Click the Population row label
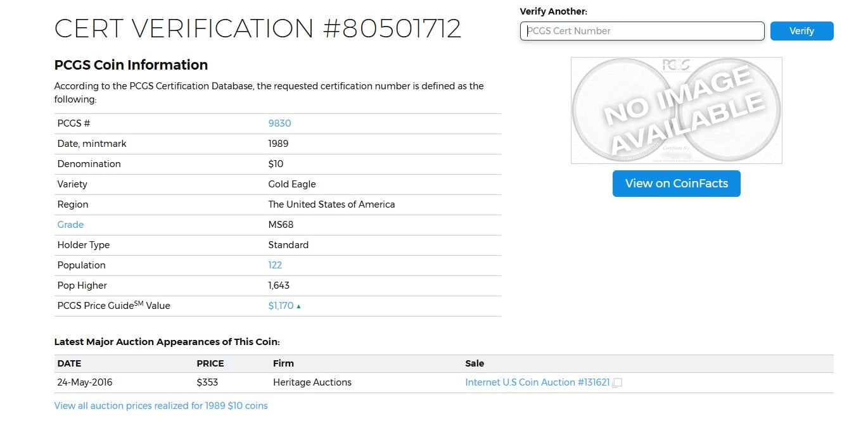 coord(81,265)
